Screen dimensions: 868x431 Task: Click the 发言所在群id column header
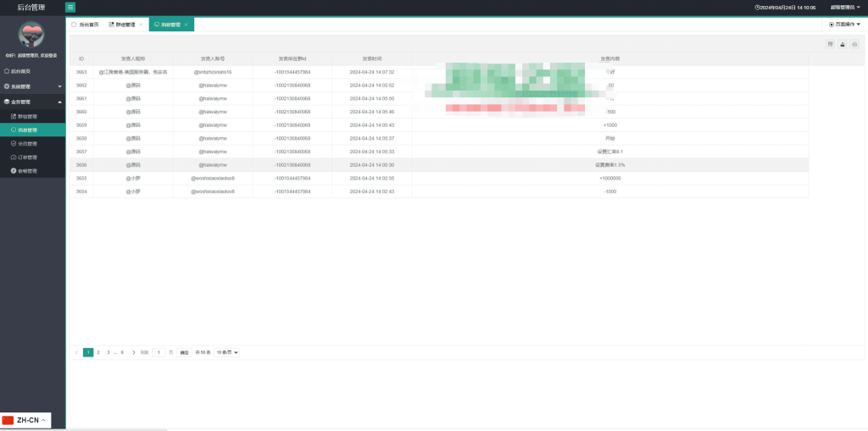[292, 58]
